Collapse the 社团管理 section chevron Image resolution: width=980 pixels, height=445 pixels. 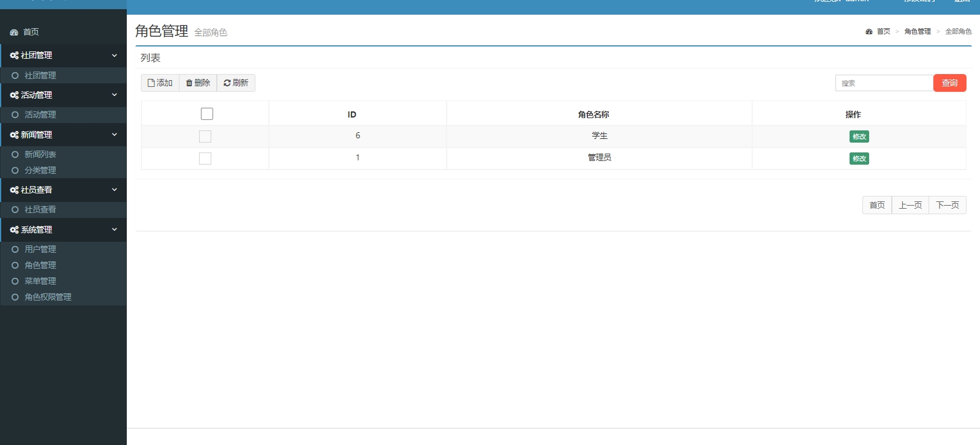point(115,55)
